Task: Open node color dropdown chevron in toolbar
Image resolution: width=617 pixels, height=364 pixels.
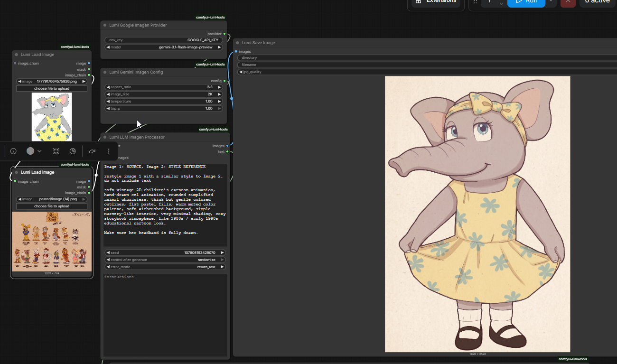Action: point(39,151)
